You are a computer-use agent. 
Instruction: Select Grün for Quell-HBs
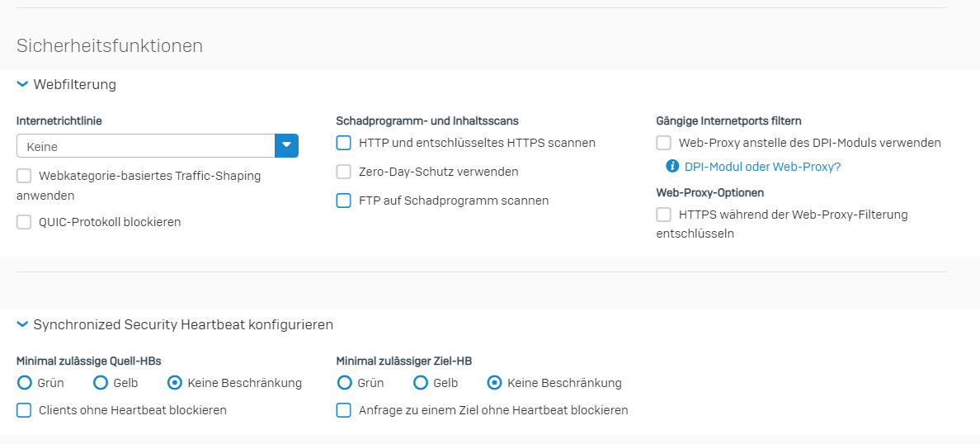point(25,383)
